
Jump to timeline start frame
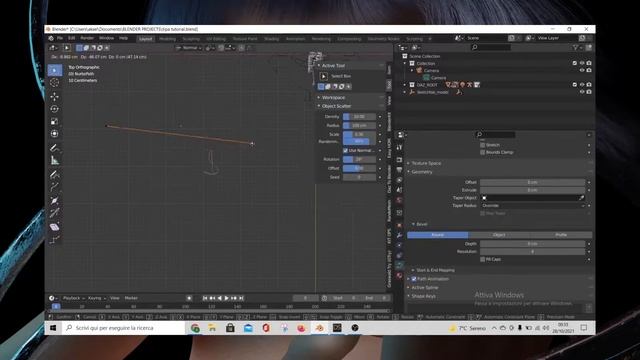(x=205, y=298)
